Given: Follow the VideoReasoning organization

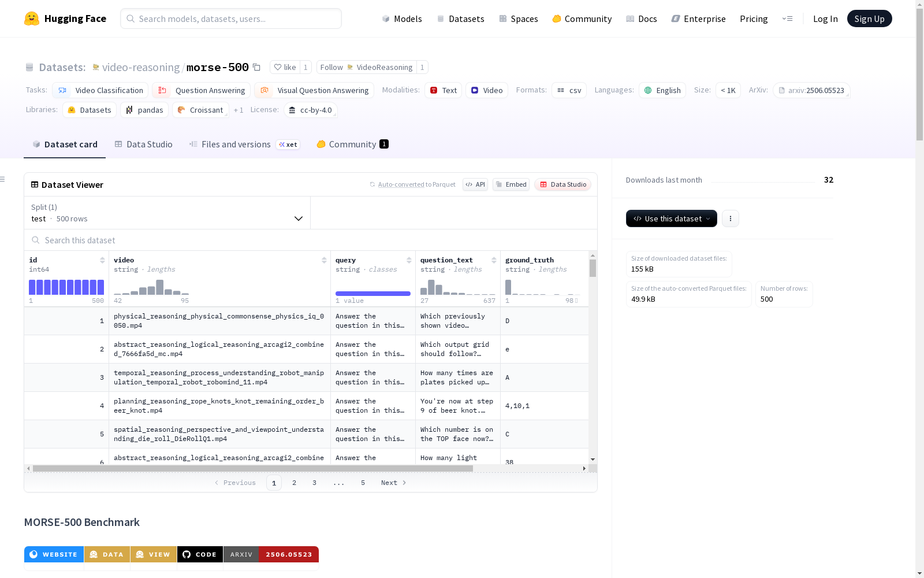Looking at the screenshot, I should [366, 67].
